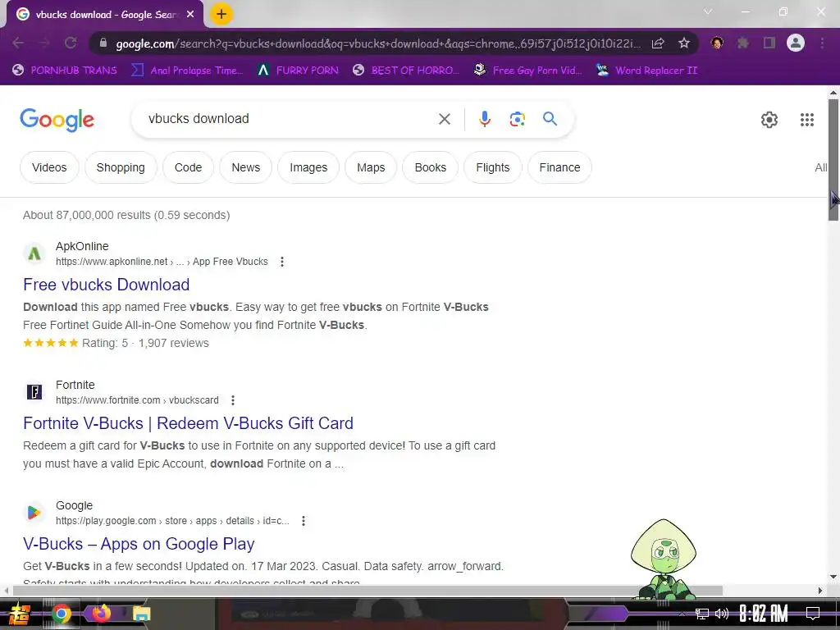Viewport: 840px width, 630px height.
Task: Search by image with Google Lens icon
Action: (x=518, y=119)
